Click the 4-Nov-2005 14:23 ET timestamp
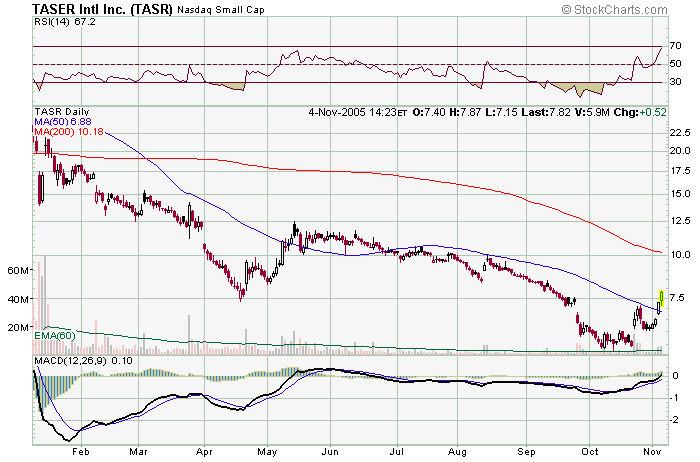700x462 pixels. (357, 112)
